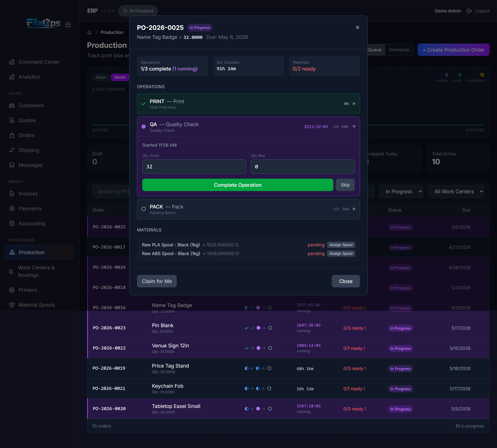Open the All Work Centers dropdown
This screenshot has width=497, height=448.
click(x=456, y=192)
